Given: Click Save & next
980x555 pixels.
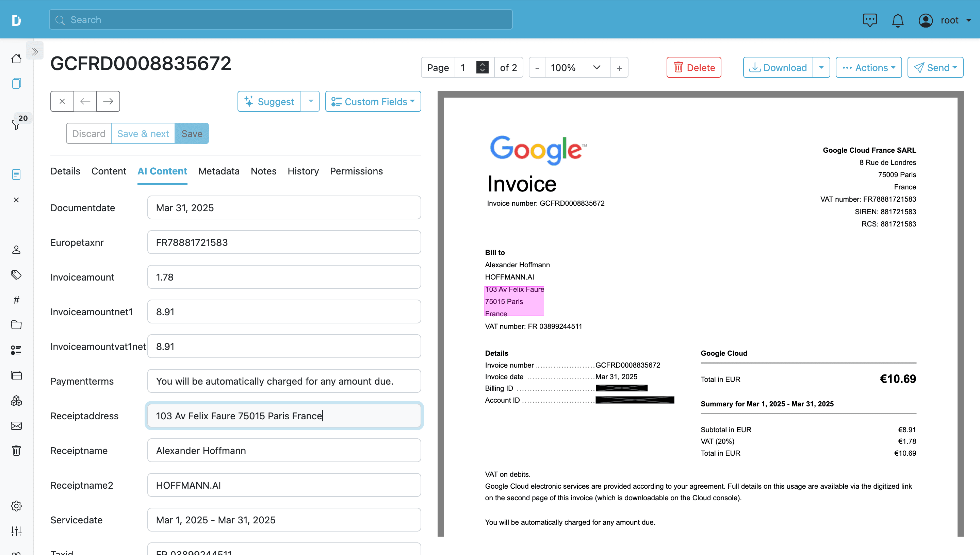Looking at the screenshot, I should pos(143,133).
